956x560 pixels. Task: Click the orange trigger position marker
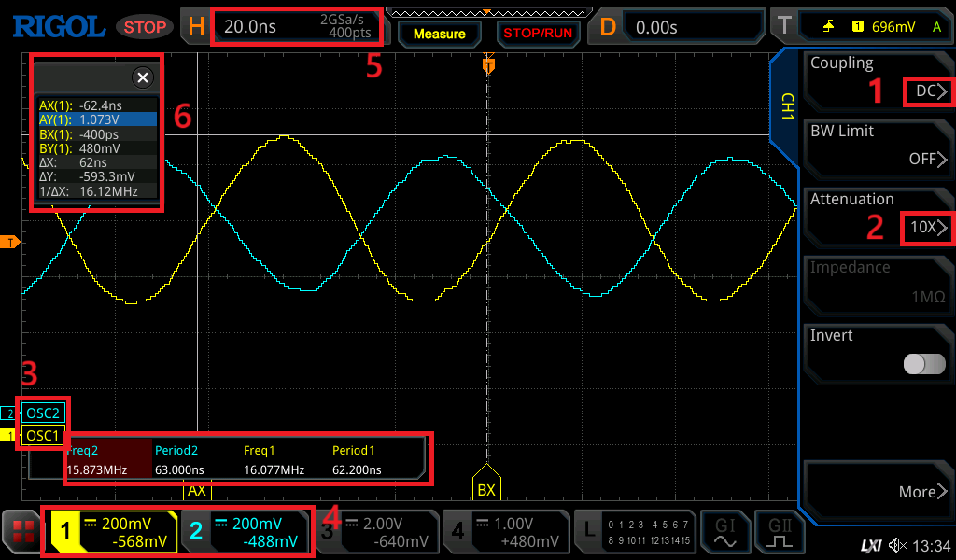point(487,66)
